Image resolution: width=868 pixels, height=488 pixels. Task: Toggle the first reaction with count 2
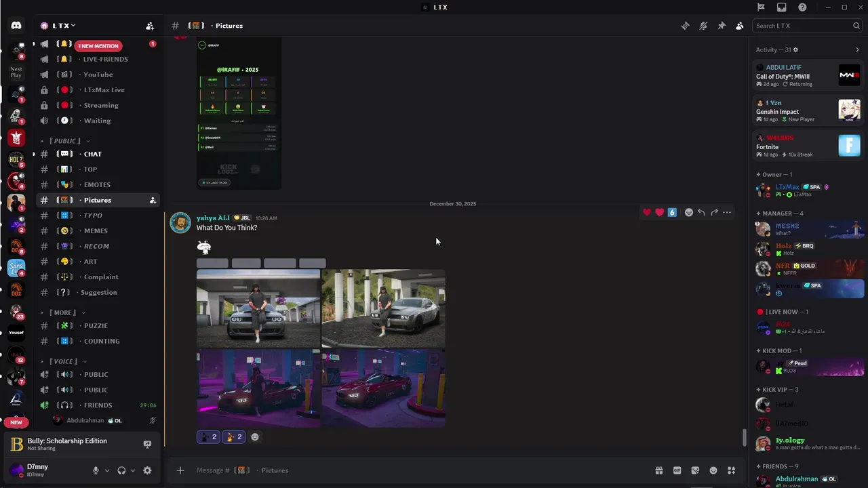point(209,437)
